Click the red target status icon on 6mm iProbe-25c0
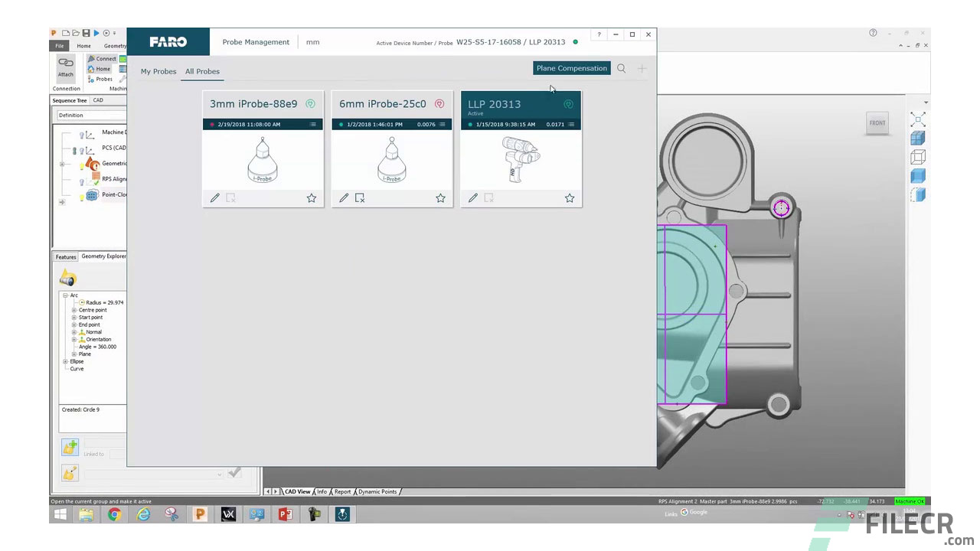The width and height of the screenshot is (980, 551). click(439, 104)
